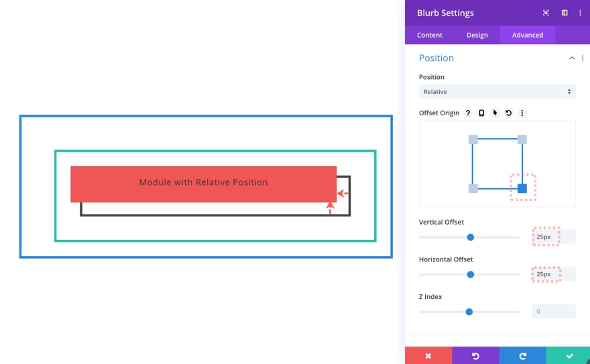Viewport: 590px width, 364px height.
Task: Open the Offset Origin more-options dots
Action: tap(522, 113)
